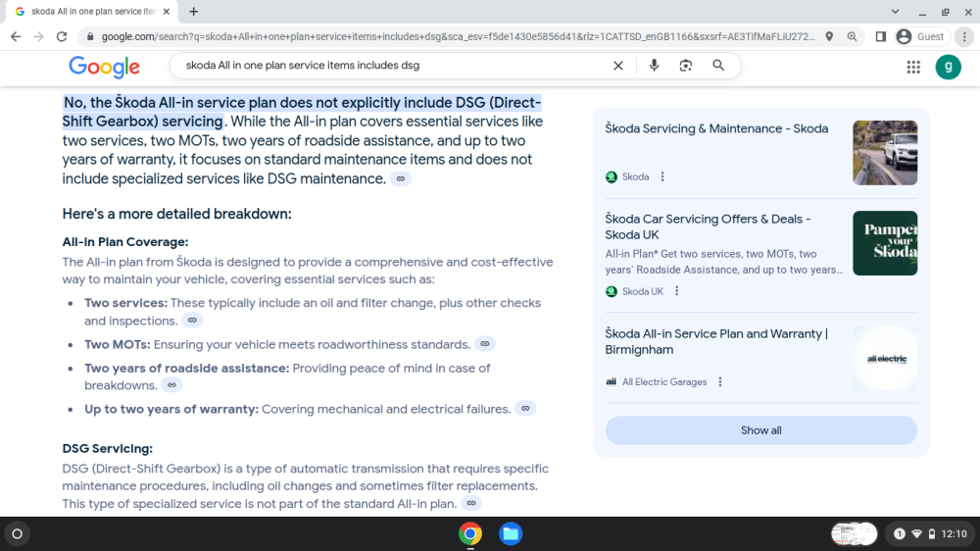This screenshot has width=980, height=551.
Task: Close the skoda search tab
Action: tap(167, 11)
